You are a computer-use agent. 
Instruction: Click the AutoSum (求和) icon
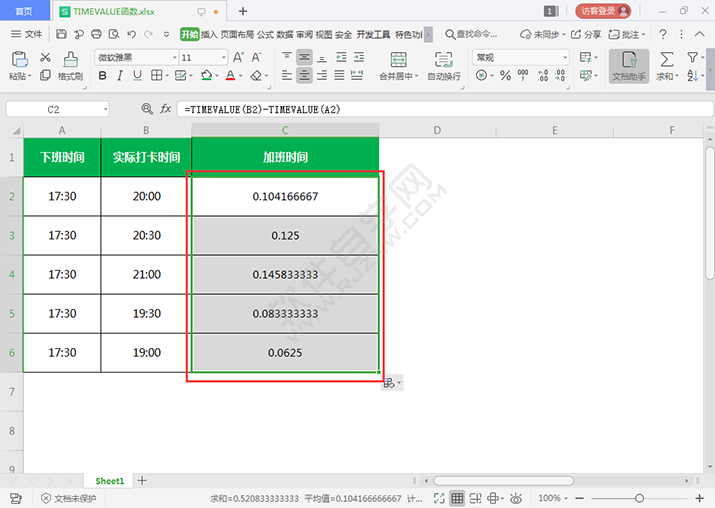click(x=666, y=64)
